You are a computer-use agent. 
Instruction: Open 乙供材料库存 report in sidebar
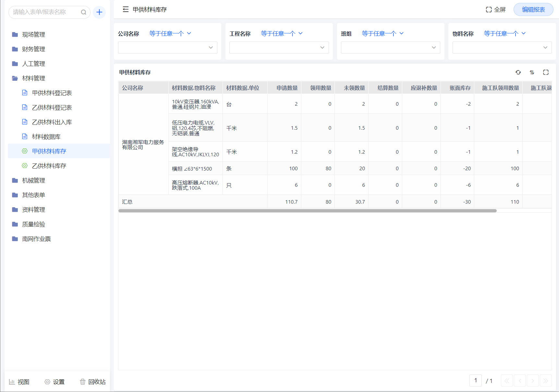click(x=49, y=166)
